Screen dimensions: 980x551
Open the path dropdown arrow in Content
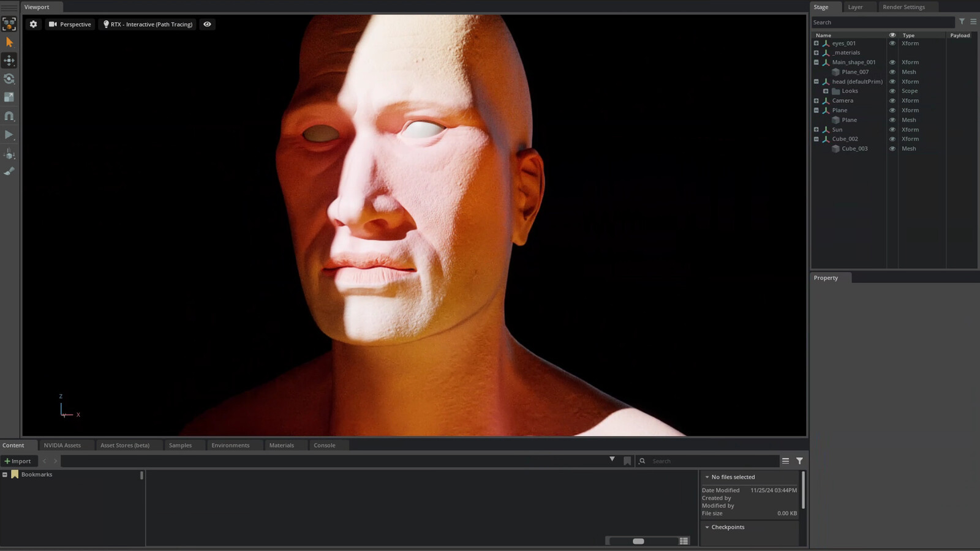612,459
